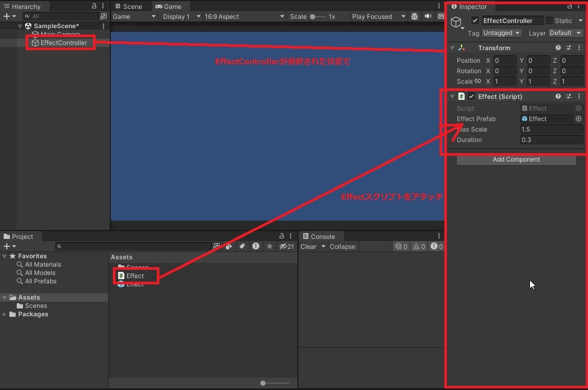The height and width of the screenshot is (390, 588).
Task: Mute audio in Game view
Action: (428, 16)
